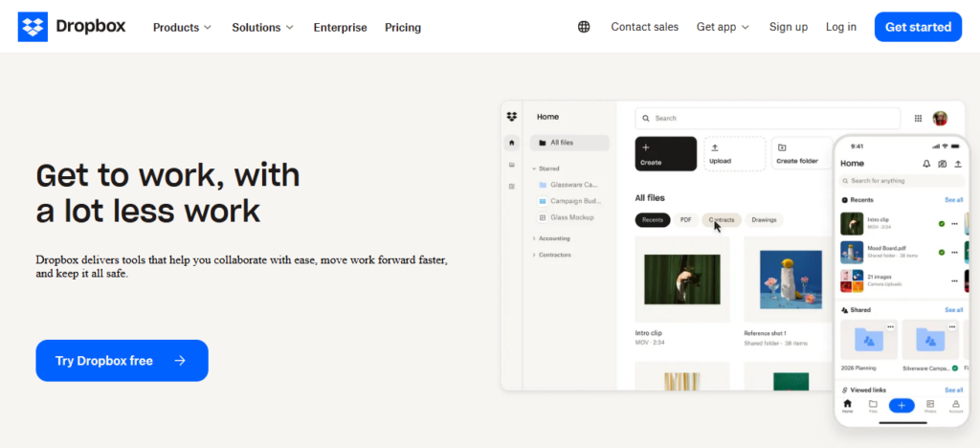This screenshot has width=980, height=448.
Task: Tap the notification bell on the phone
Action: coord(926,164)
